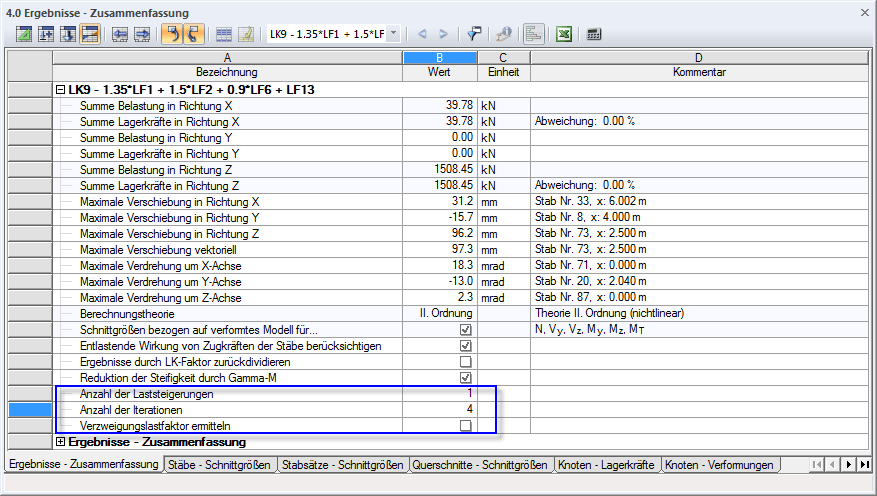The image size is (877, 496).
Task: Click 'Abweichung: 0.00 %' in Lagerkräfte X row
Action: coord(585,121)
